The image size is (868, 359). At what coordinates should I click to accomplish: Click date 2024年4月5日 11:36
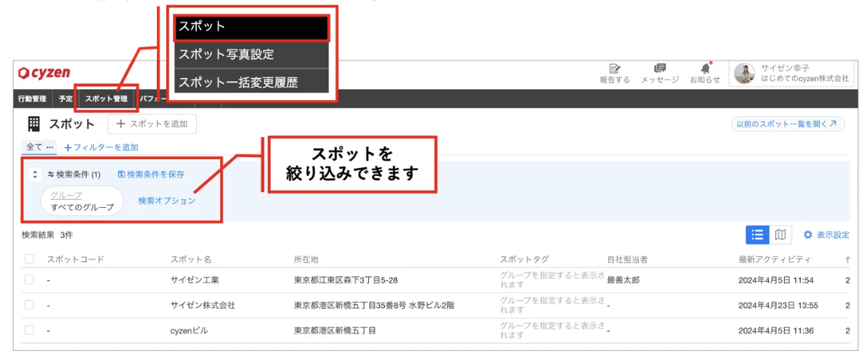pyautogui.click(x=776, y=331)
